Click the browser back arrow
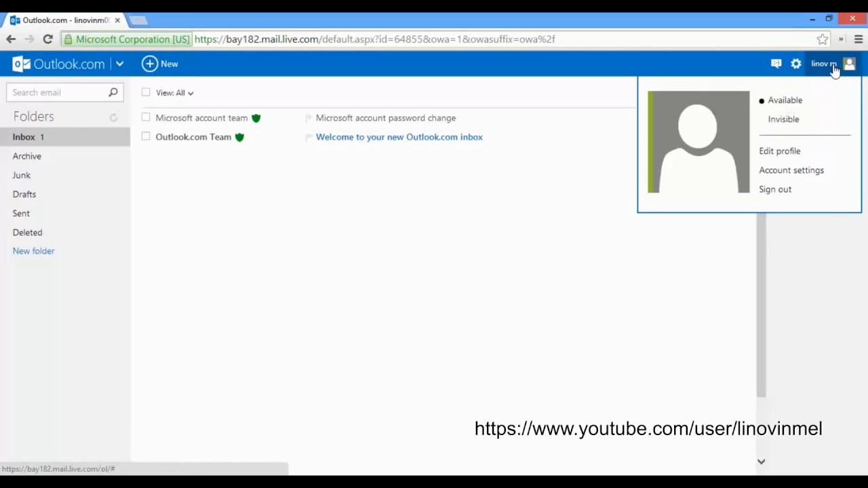Image resolution: width=868 pixels, height=488 pixels. pyautogui.click(x=11, y=39)
